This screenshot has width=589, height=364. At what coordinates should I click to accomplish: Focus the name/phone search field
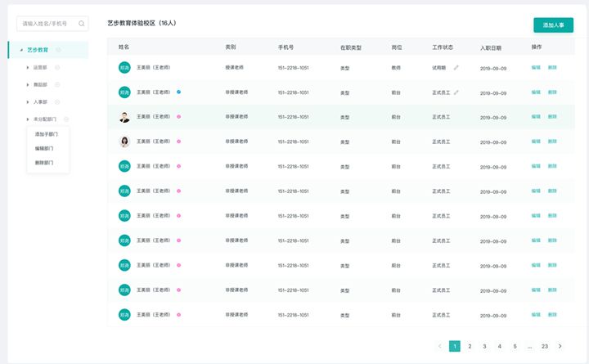[x=52, y=24]
